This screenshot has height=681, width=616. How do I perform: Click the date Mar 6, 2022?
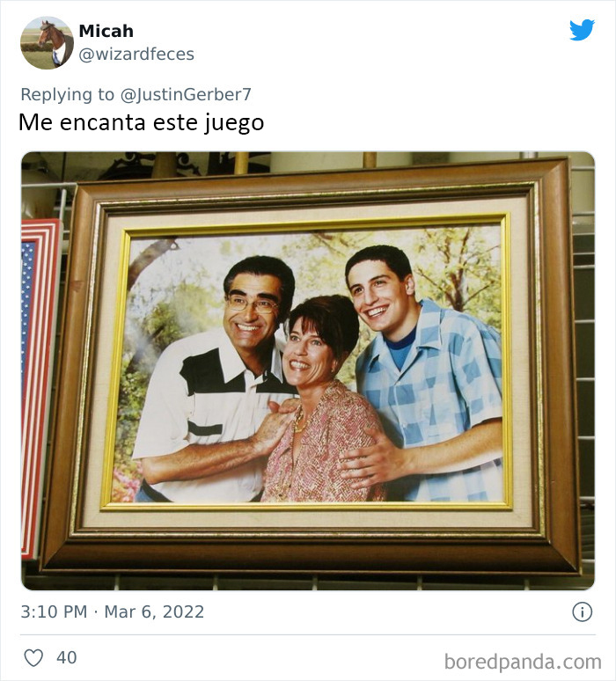pyautogui.click(x=154, y=612)
